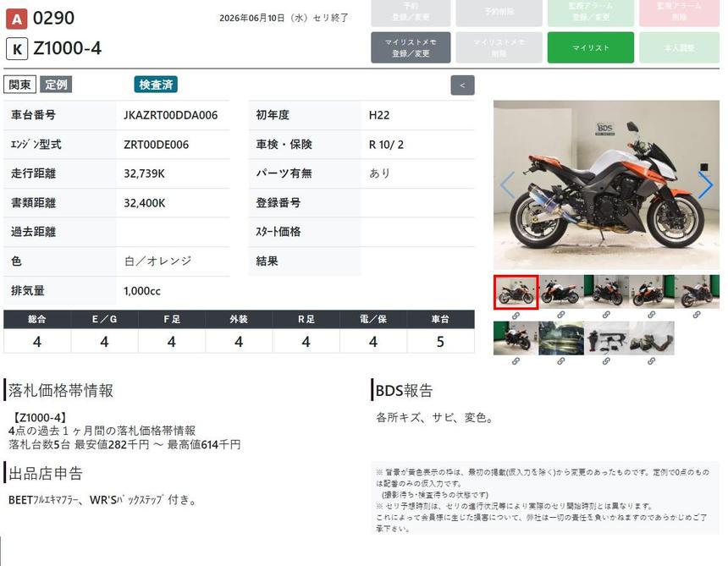Select the fourth bike thumbnail
Viewport: 728px width, 566px height.
pos(652,291)
